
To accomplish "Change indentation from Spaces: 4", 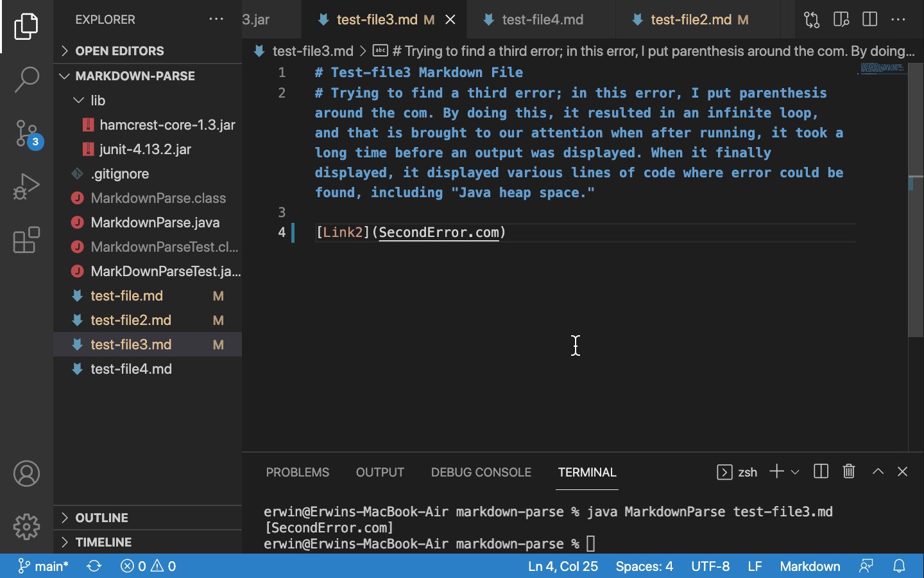I will 644,566.
